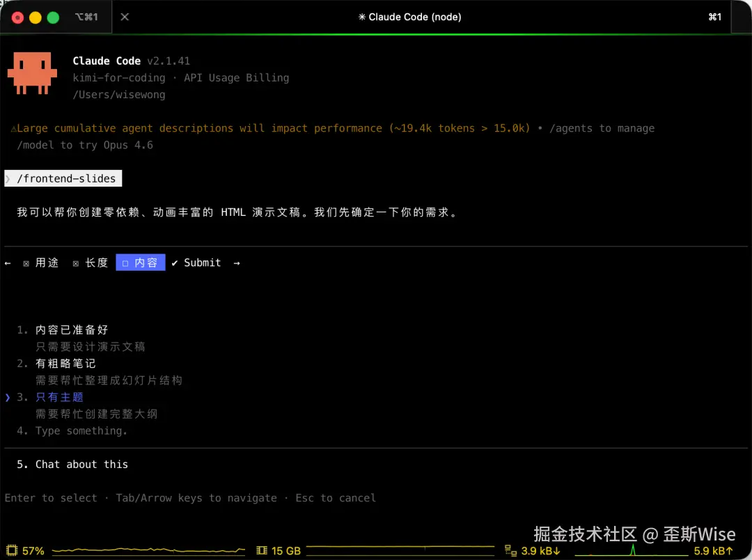Click the Esc to cancel hint

point(336,498)
